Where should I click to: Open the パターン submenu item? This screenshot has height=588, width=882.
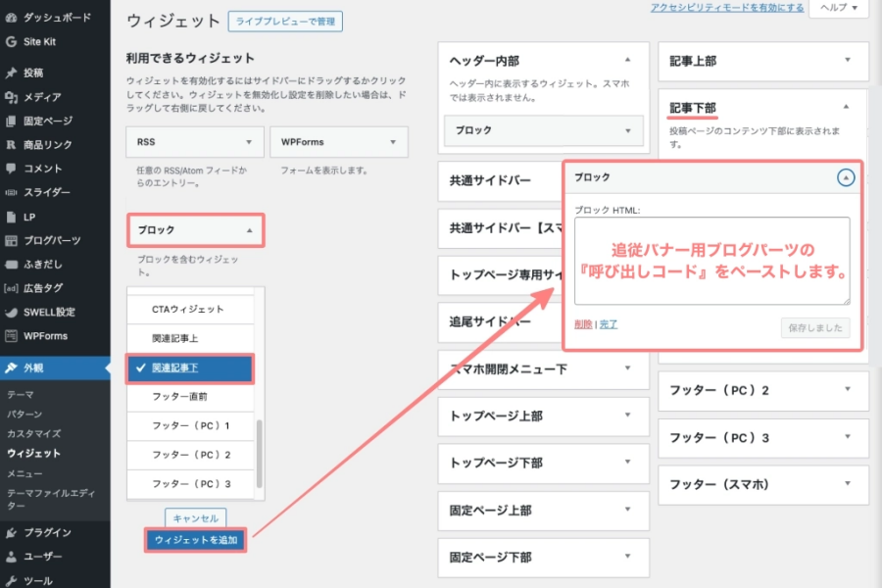click(24, 415)
